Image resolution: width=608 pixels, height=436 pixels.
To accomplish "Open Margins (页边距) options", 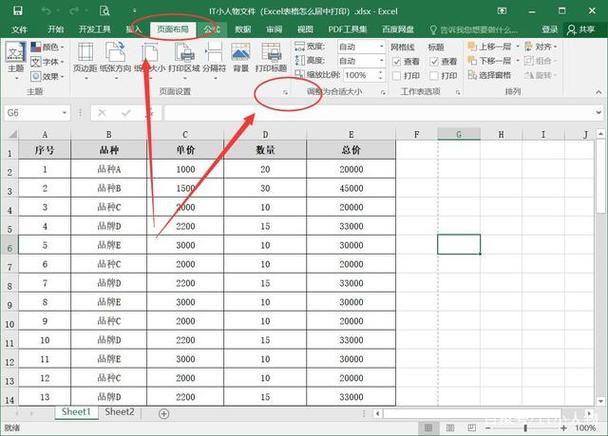I will coord(85,59).
